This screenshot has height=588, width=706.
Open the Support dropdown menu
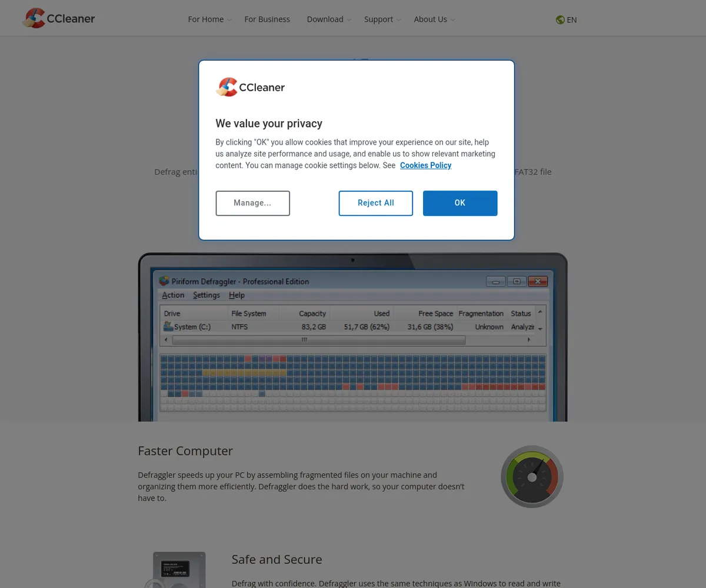coord(382,19)
